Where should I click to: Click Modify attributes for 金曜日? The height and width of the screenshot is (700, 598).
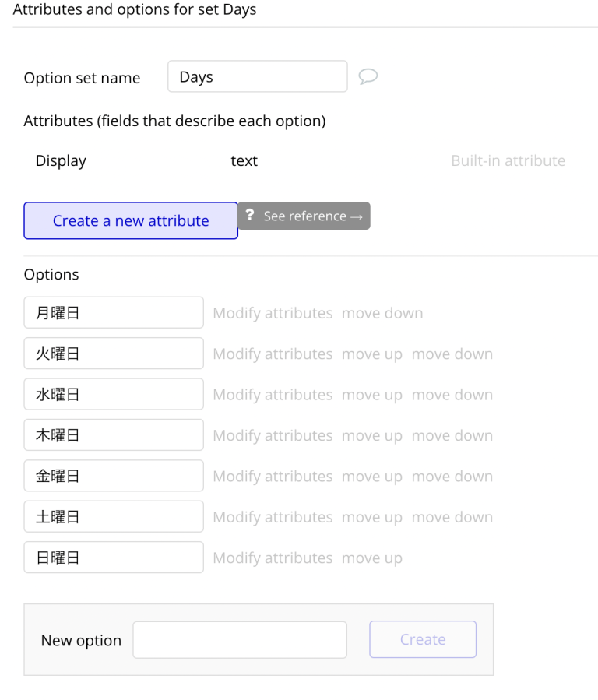(x=273, y=476)
